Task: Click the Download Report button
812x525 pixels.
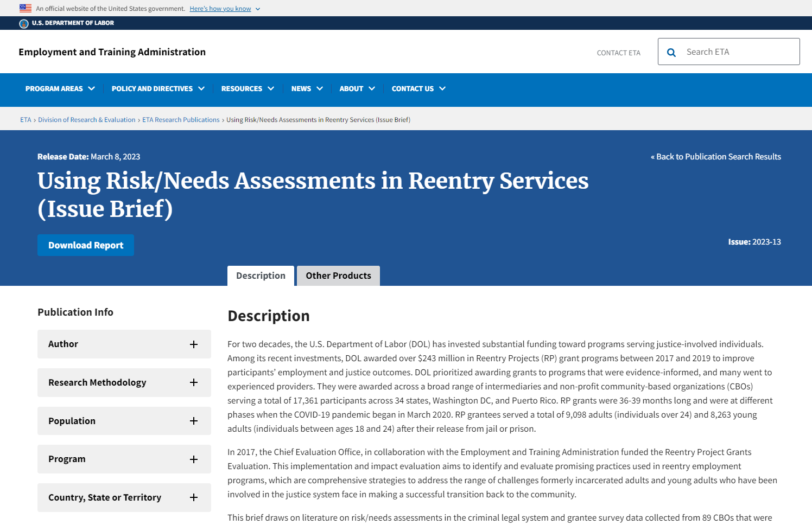Action: [x=86, y=245]
